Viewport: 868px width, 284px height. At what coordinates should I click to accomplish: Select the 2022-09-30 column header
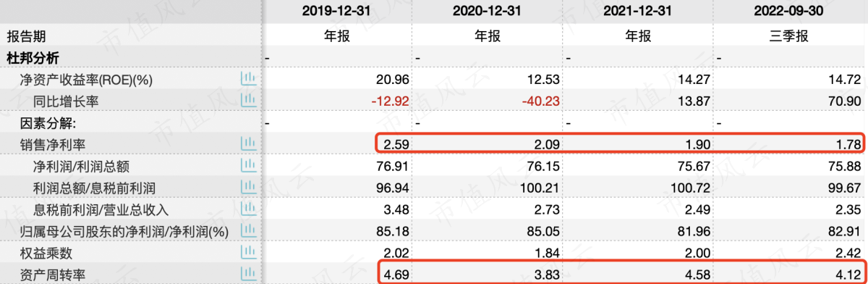tap(789, 12)
